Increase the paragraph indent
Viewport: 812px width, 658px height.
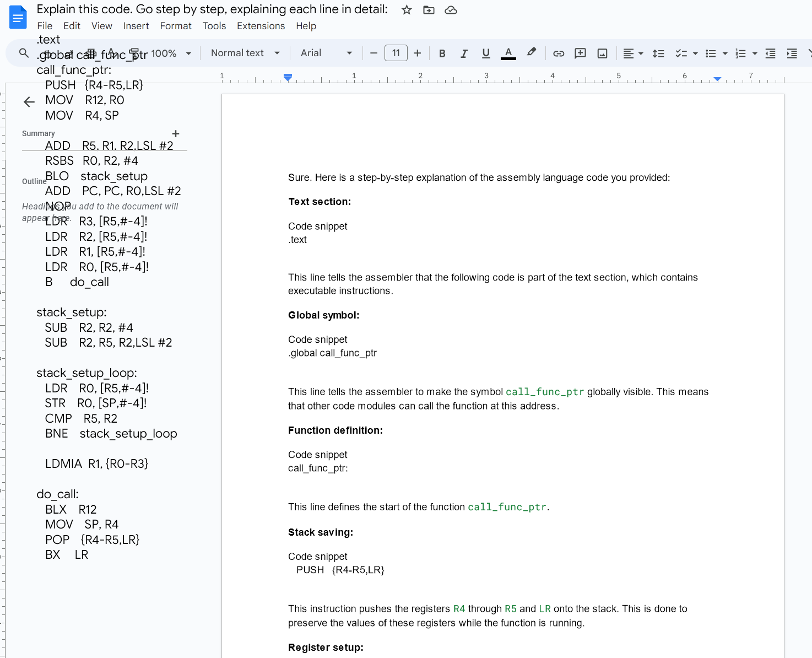coord(792,53)
